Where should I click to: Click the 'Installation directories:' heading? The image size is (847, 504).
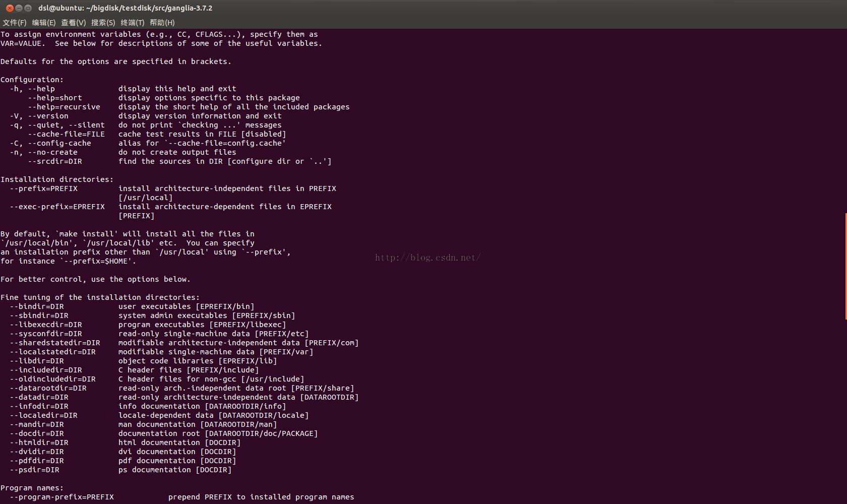(57, 179)
